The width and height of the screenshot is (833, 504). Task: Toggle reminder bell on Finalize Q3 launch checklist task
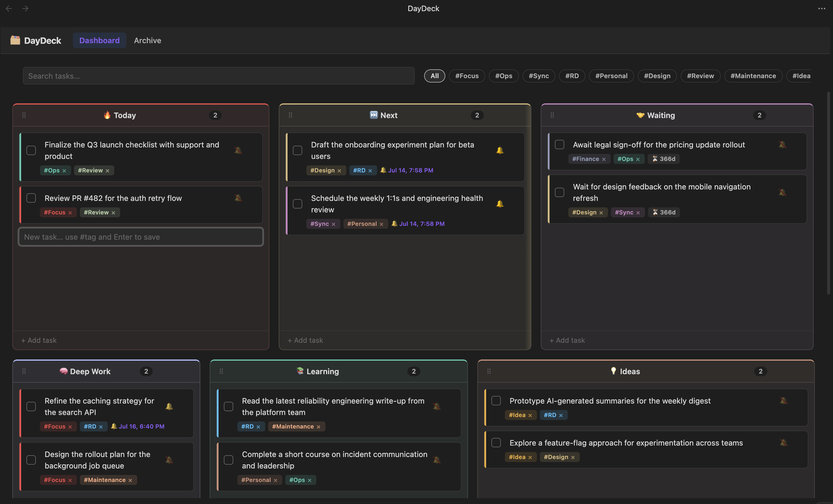pos(238,150)
